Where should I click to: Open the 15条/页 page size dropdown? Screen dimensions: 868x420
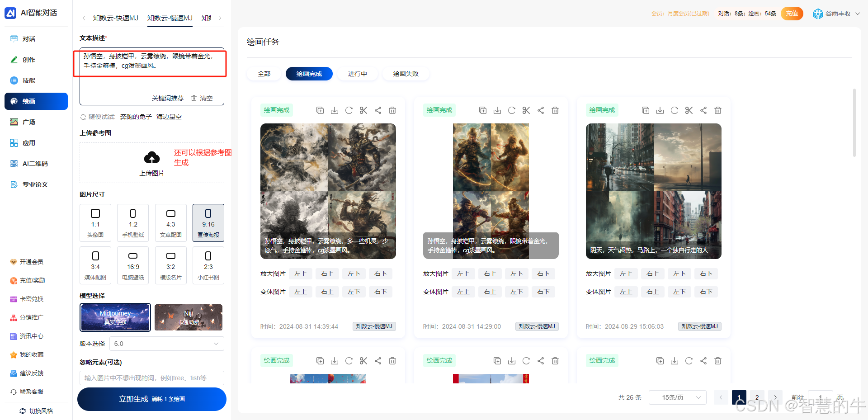point(677,397)
